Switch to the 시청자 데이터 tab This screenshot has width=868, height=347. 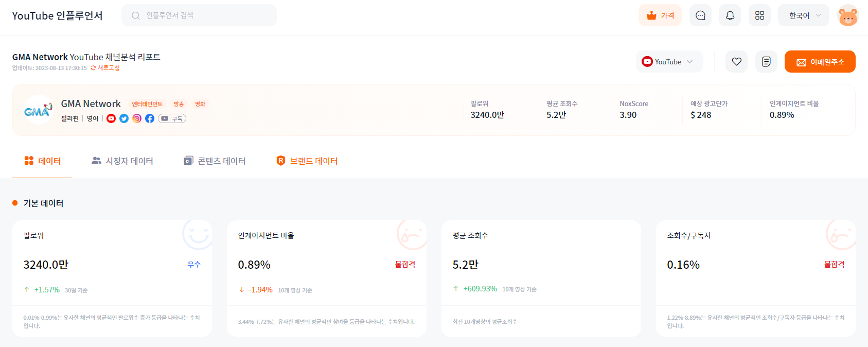click(x=122, y=161)
